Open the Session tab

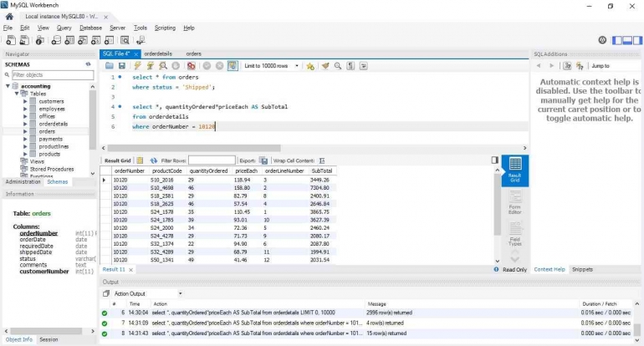pos(49,340)
